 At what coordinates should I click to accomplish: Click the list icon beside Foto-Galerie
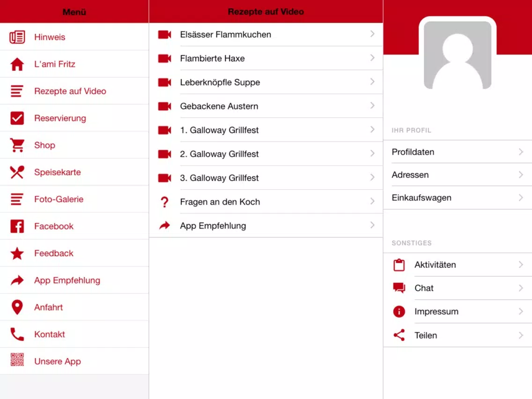tap(17, 199)
